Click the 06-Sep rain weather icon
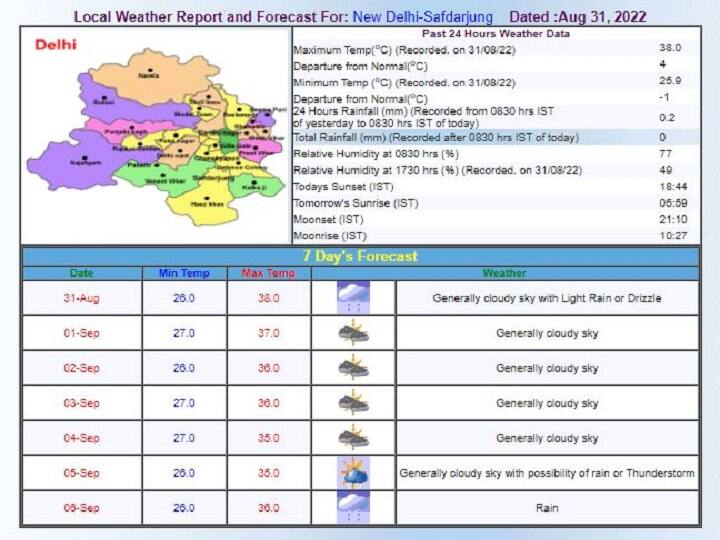 (353, 507)
